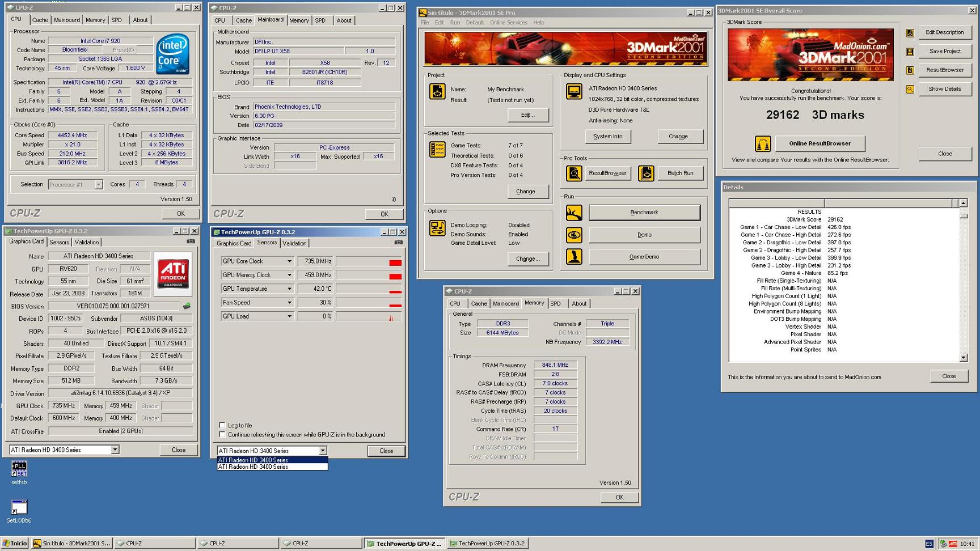The width and height of the screenshot is (980, 551).
Task: Switch to Cache tab in CPU-Z Mainboard window
Action: click(x=243, y=20)
